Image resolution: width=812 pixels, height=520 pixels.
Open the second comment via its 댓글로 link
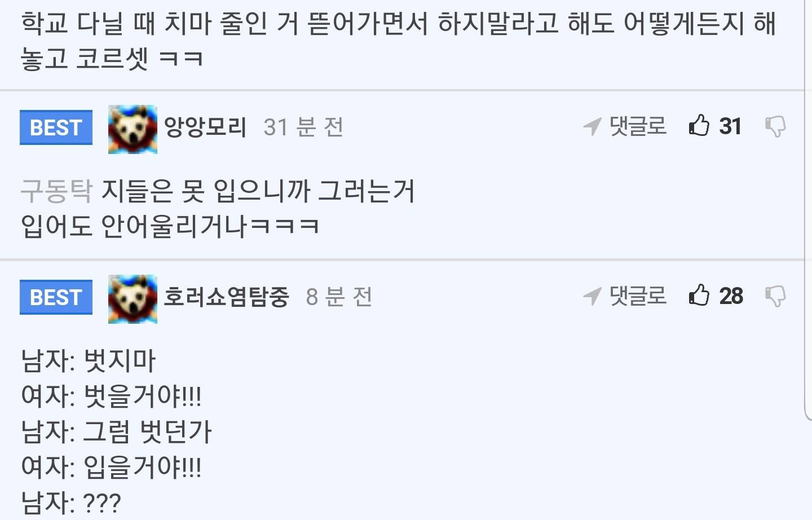click(x=637, y=296)
